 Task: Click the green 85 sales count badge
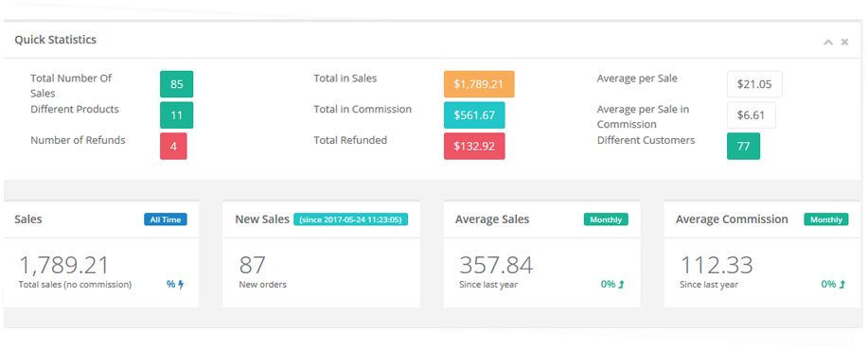[177, 84]
